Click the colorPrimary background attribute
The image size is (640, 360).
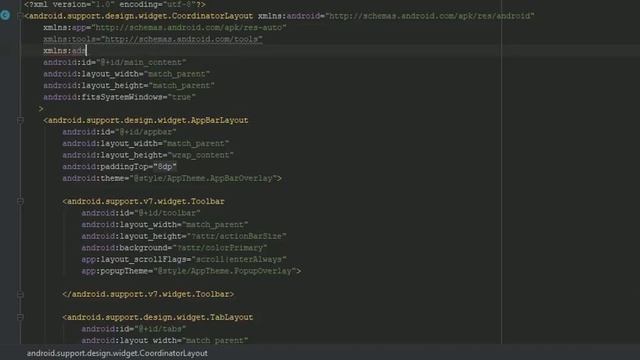(174, 248)
